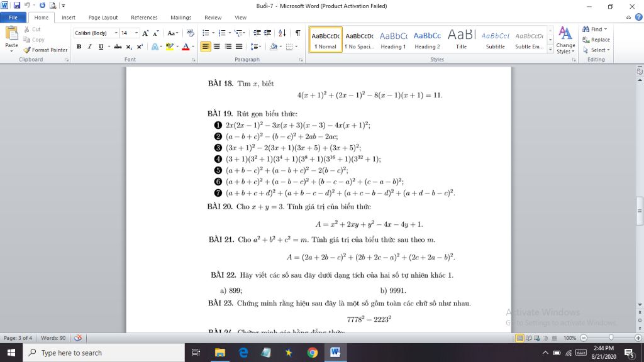Apply subscript formatting

[128, 47]
